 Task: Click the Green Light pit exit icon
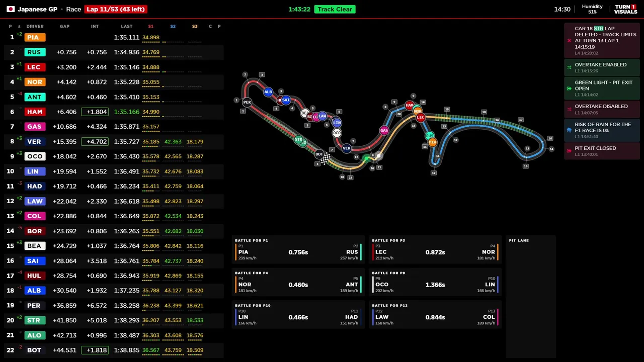click(569, 88)
